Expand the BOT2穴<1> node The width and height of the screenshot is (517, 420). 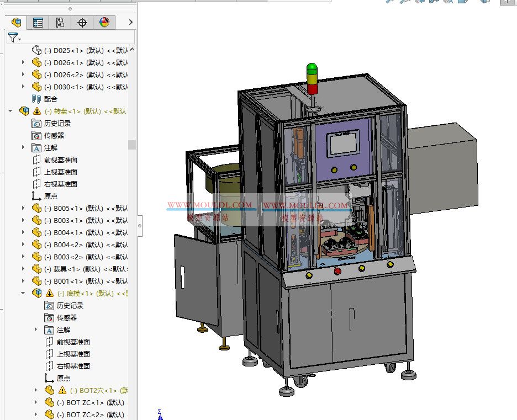[36, 390]
